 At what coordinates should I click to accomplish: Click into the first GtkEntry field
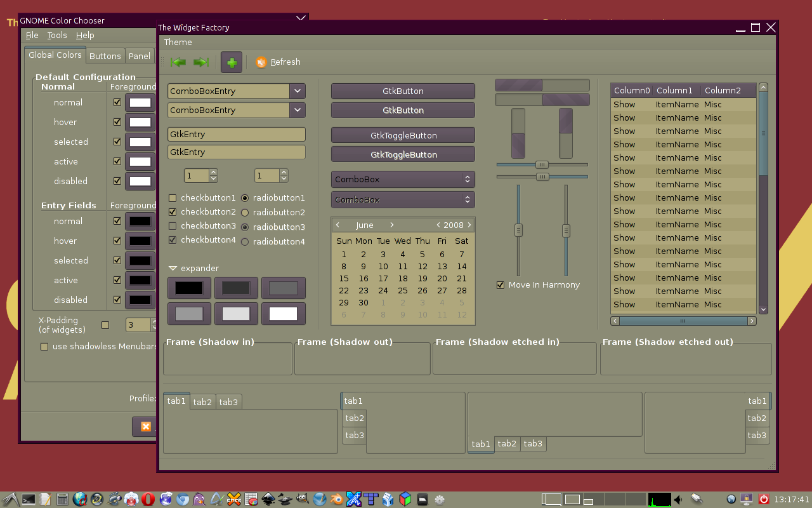coord(237,134)
